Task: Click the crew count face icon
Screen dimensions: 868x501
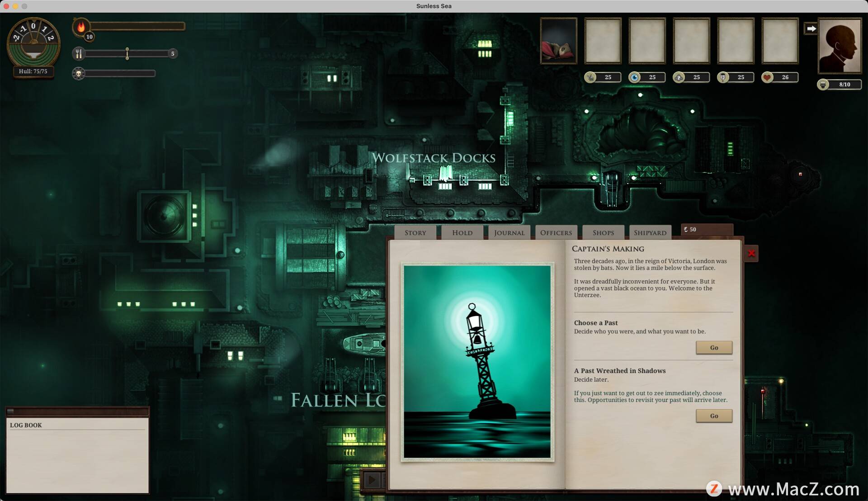Action: (x=823, y=85)
